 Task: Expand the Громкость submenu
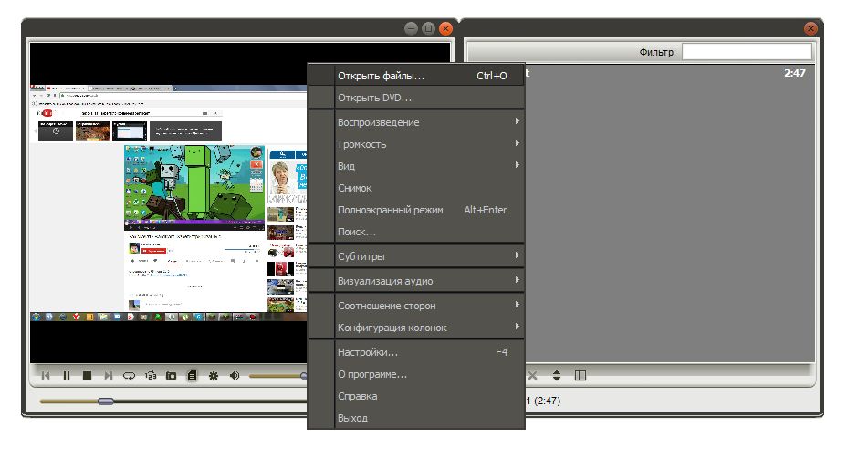click(x=415, y=144)
